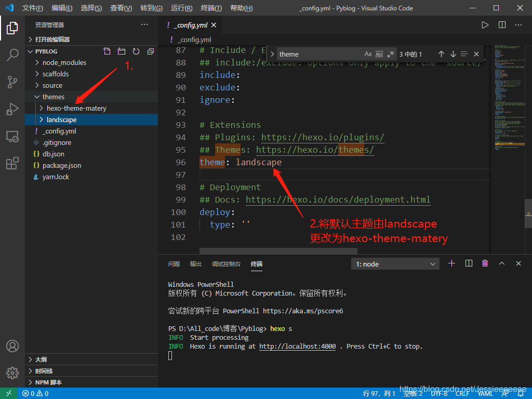
Task: Toggle find in selection
Action: point(464,54)
